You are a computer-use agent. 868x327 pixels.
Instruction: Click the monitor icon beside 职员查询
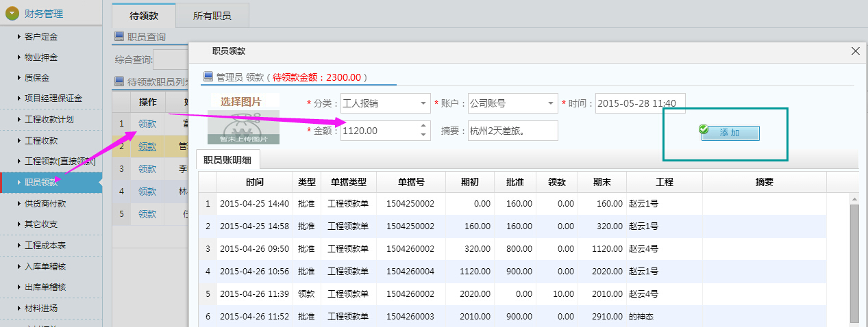(x=119, y=36)
